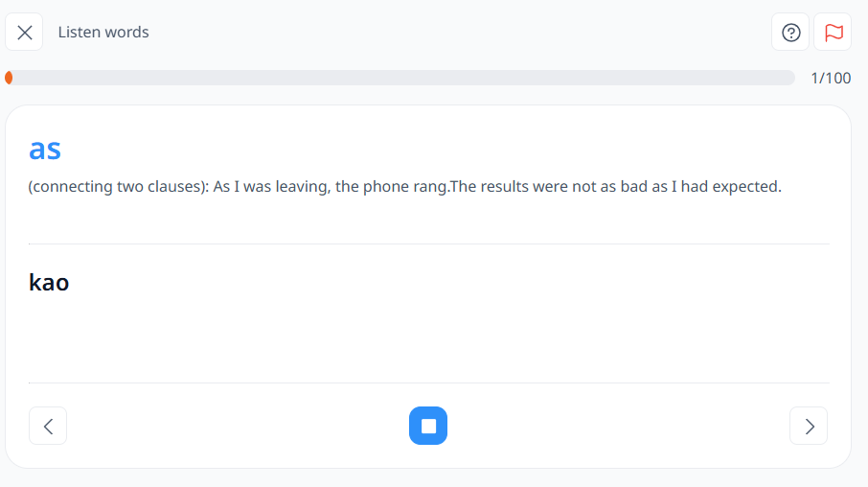Click the divider line above the playback controls
Viewport: 868px width, 487px height.
[x=429, y=383]
